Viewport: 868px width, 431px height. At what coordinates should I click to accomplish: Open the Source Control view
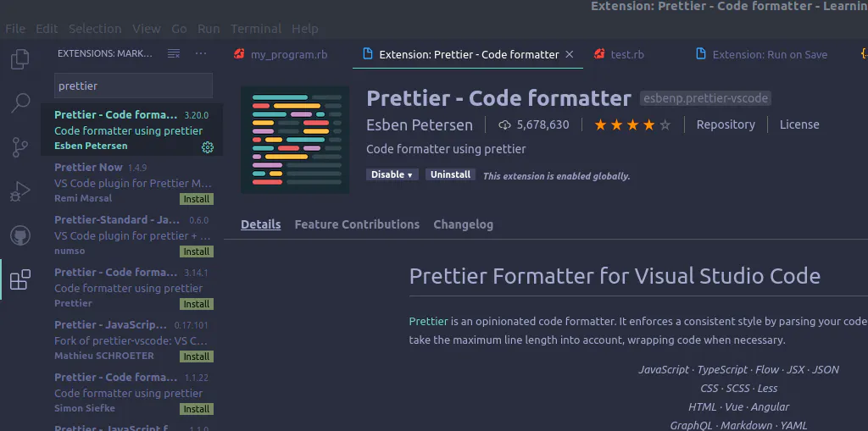(19, 147)
